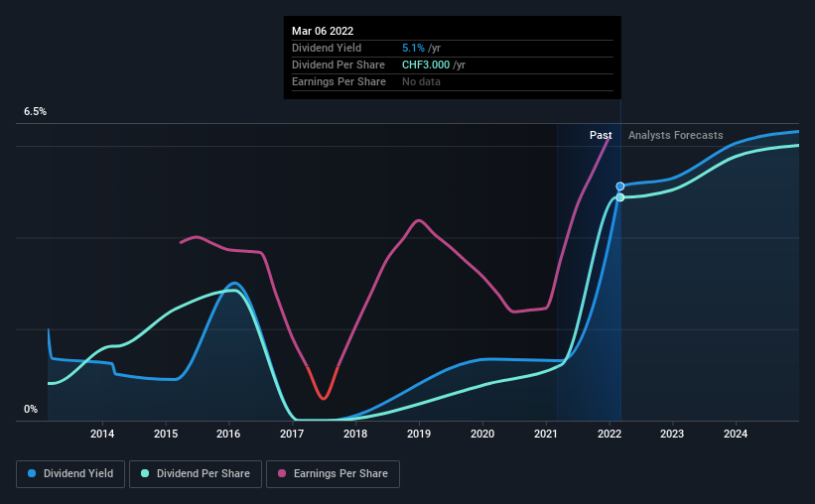Viewport: 815px width, 504px height.
Task: Click the 0% y-axis label
Action: point(31,410)
